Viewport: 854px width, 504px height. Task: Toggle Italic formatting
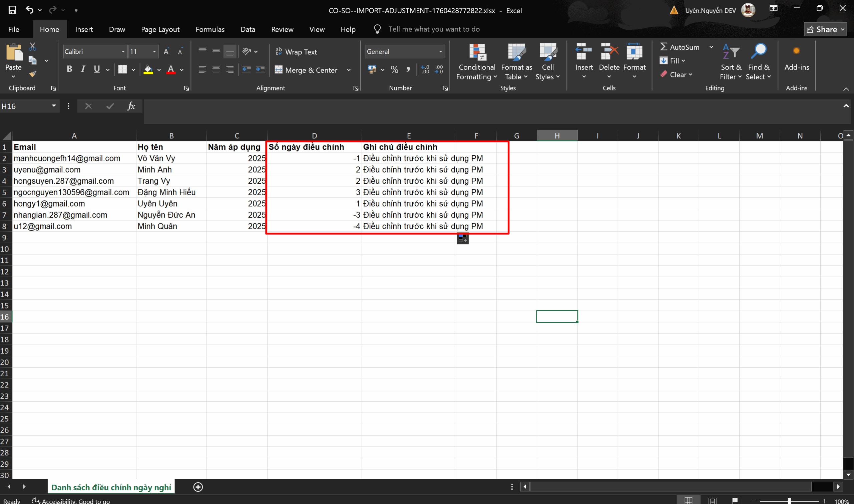coord(83,69)
